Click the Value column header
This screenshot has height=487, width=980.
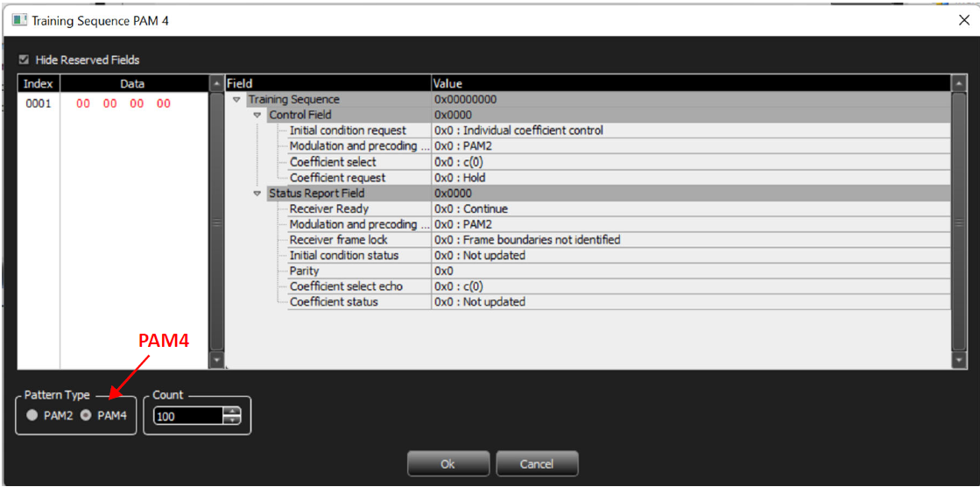(691, 83)
